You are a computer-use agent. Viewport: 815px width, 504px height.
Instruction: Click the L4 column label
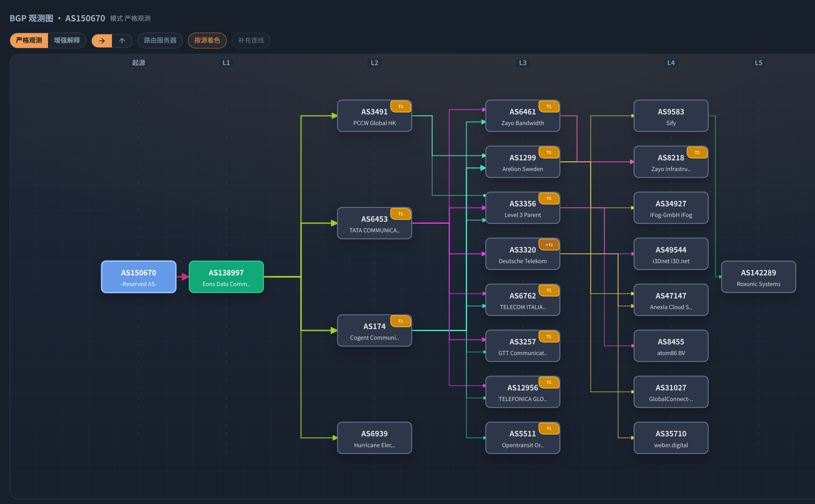click(671, 63)
